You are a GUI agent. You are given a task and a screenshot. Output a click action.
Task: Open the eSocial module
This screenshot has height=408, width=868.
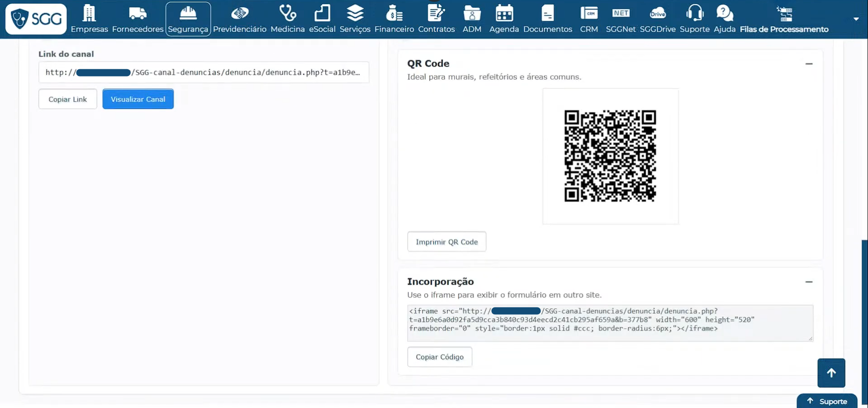[x=322, y=19]
